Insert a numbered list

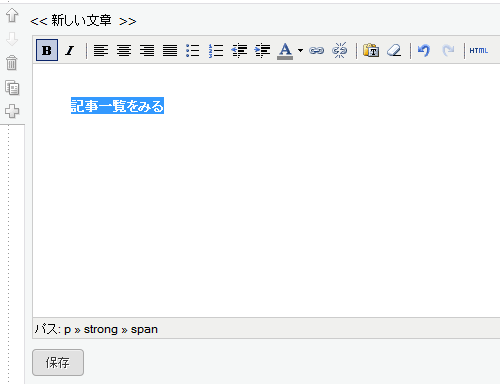tap(216, 50)
